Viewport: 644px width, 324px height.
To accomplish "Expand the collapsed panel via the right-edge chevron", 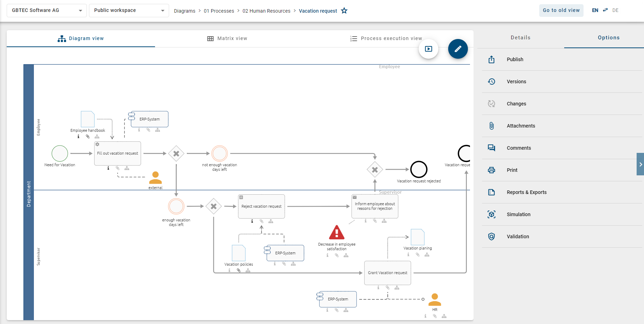I will 640,164.
